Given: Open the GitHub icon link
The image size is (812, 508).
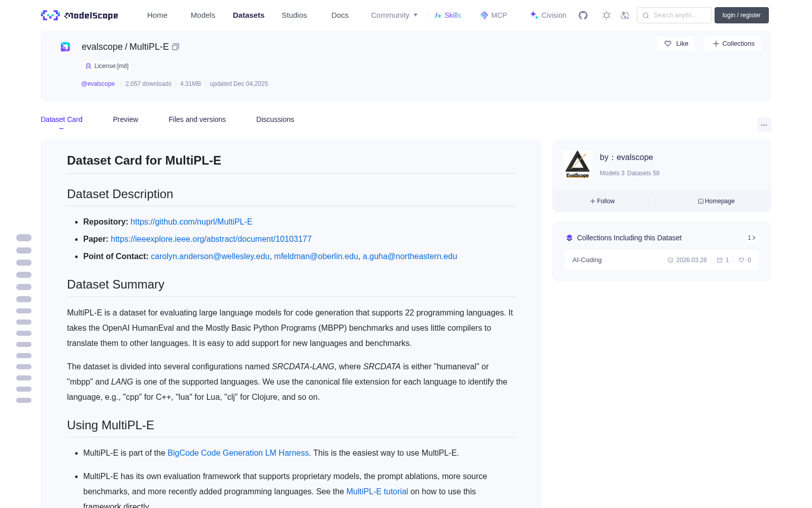Looking at the screenshot, I should click(583, 15).
